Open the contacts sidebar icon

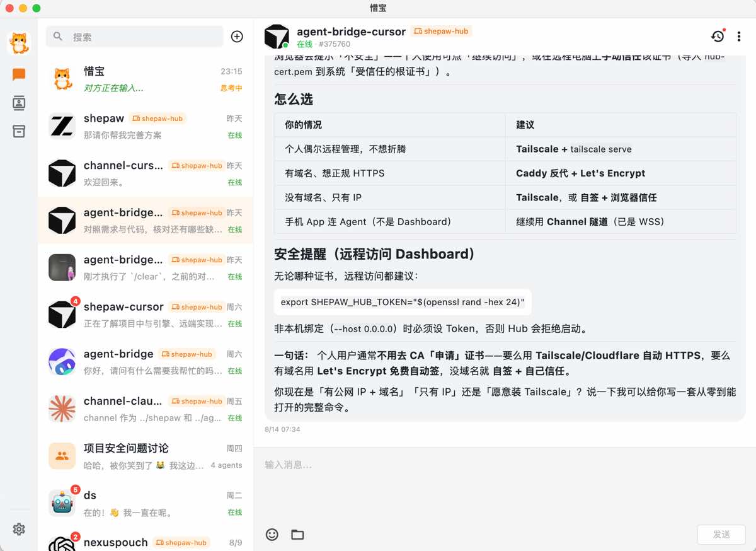[19, 103]
